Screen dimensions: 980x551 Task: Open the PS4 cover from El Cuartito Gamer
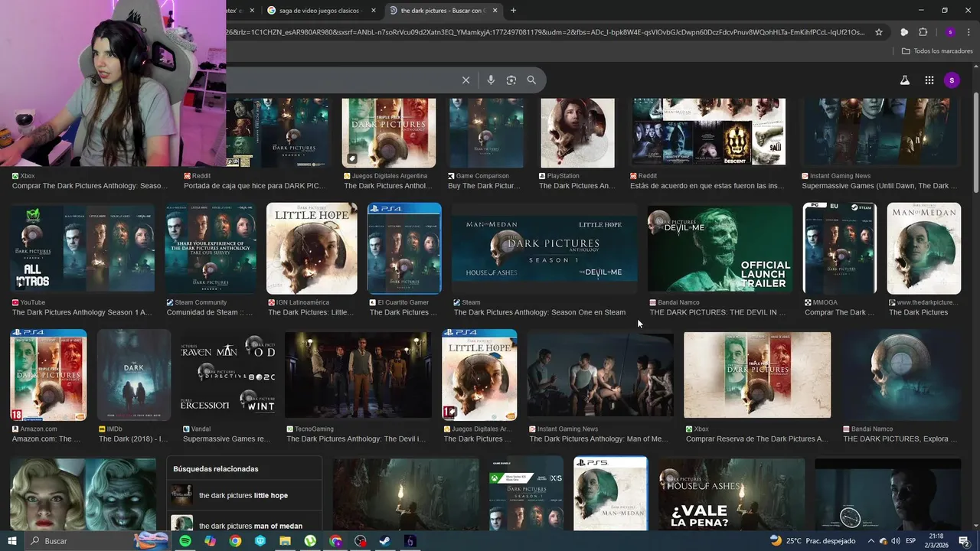click(404, 249)
